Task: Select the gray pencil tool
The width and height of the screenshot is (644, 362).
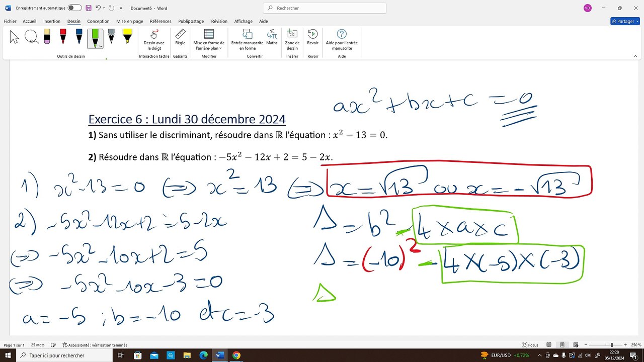Action: tap(111, 37)
